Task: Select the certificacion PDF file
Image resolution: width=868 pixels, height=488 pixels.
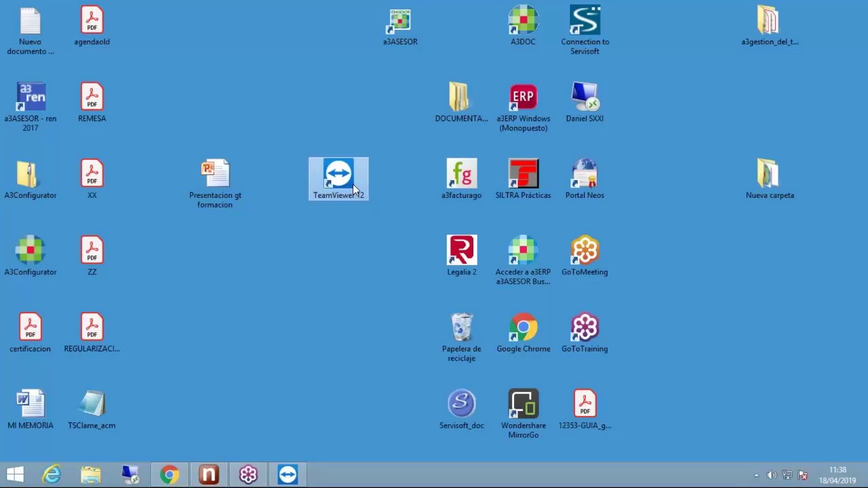Action: [31, 333]
